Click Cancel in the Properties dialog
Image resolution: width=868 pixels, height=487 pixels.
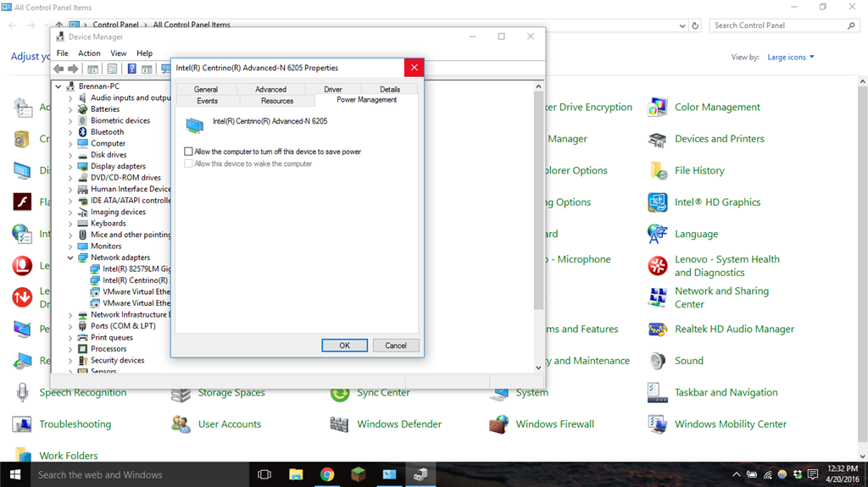[x=396, y=346]
